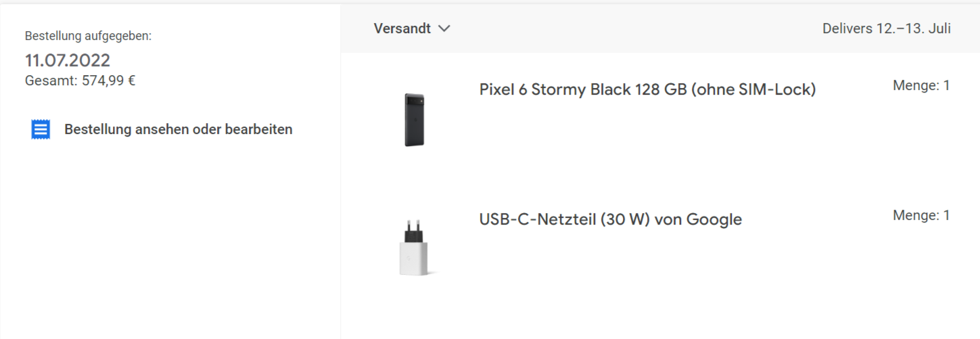This screenshot has width=980, height=339.
Task: Open 'Bestellung ansehen oder bearbeiten' link
Action: tap(178, 129)
